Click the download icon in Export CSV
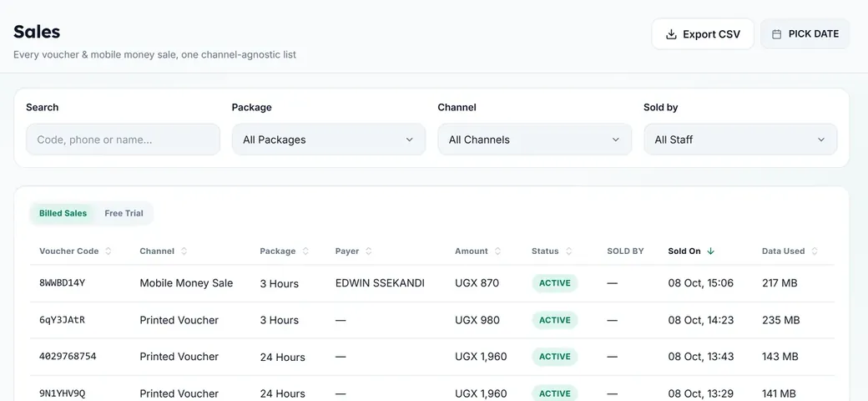This screenshot has width=868, height=401. 671,34
